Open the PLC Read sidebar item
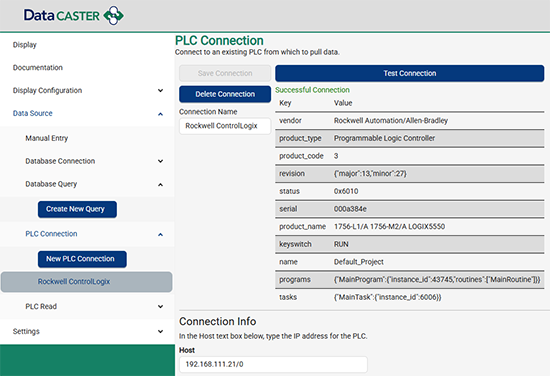Viewport: 550px width, 376px height. click(x=41, y=307)
